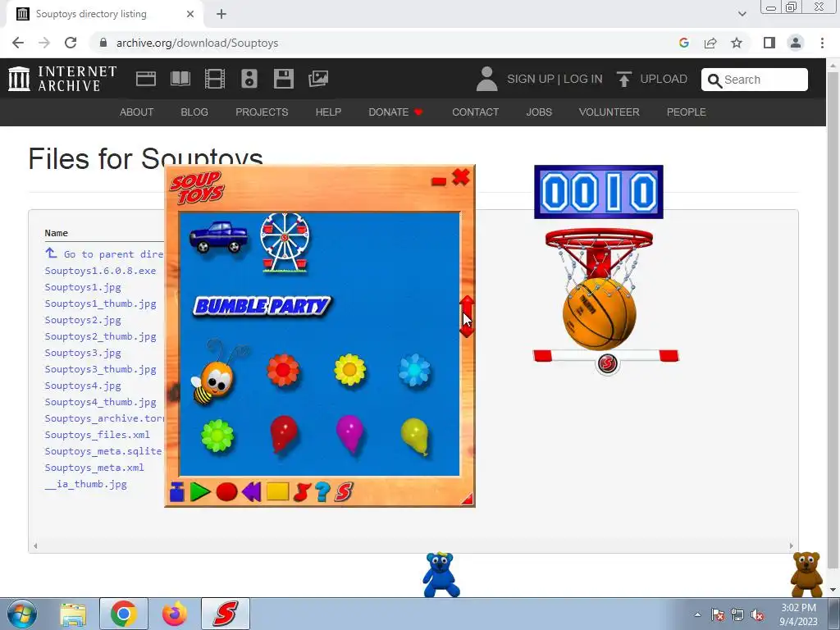Open help with the blue question mark
This screenshot has width=840, height=630.
coord(322,492)
